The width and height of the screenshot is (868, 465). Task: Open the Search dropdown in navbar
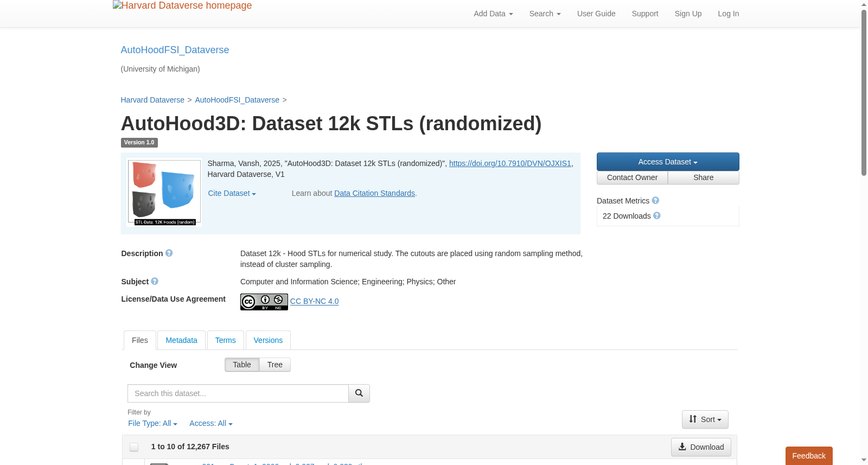pos(545,14)
